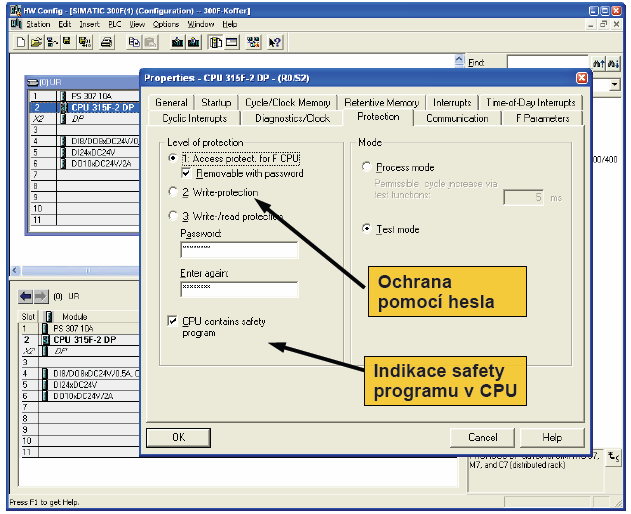
Task: Click the network configuration toolbar icon
Action: click(253, 42)
